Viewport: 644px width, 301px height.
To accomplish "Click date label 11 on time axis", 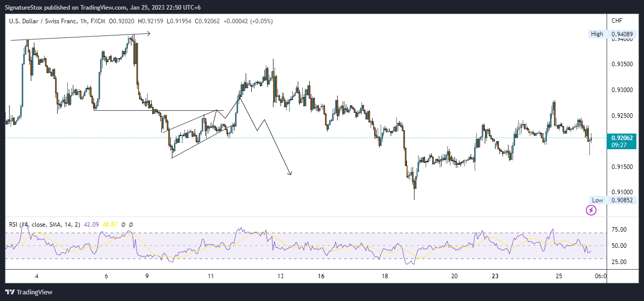I will click(x=211, y=276).
